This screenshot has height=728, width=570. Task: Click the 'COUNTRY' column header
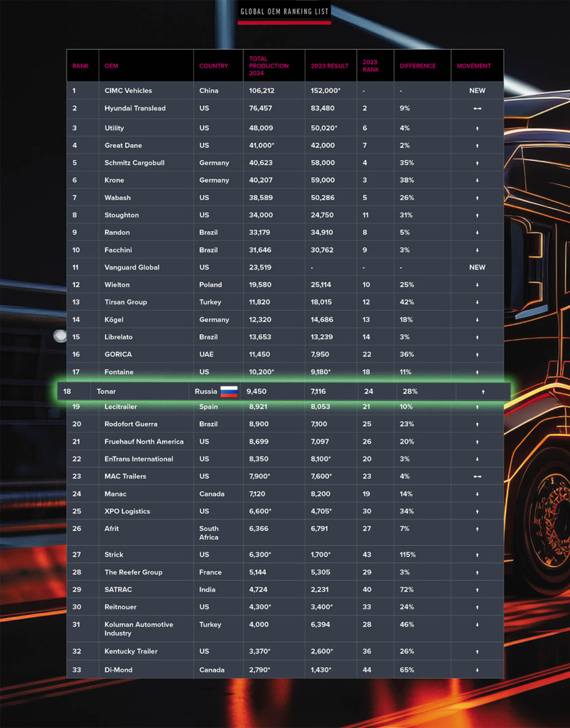click(213, 66)
